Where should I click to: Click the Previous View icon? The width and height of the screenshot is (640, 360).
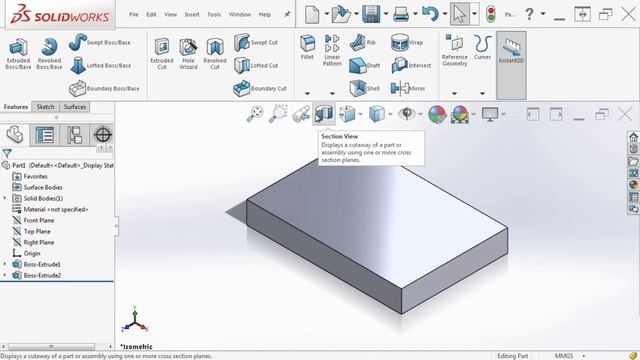[301, 114]
